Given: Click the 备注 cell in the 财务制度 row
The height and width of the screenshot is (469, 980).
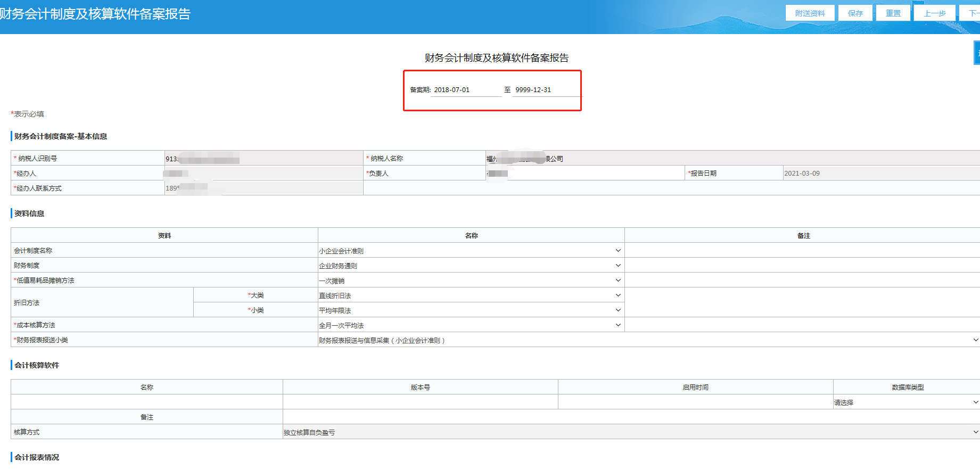Looking at the screenshot, I should coord(802,265).
